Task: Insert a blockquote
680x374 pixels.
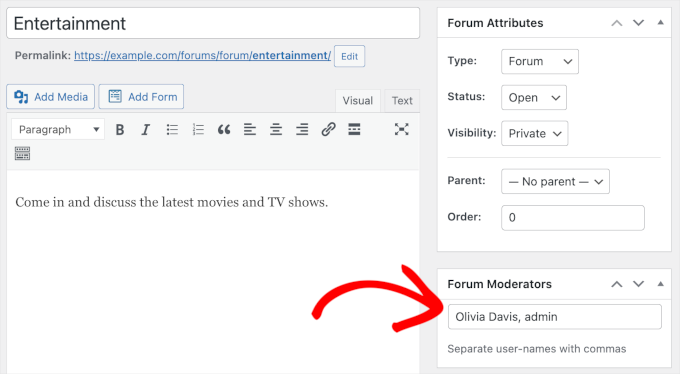Action: click(224, 130)
